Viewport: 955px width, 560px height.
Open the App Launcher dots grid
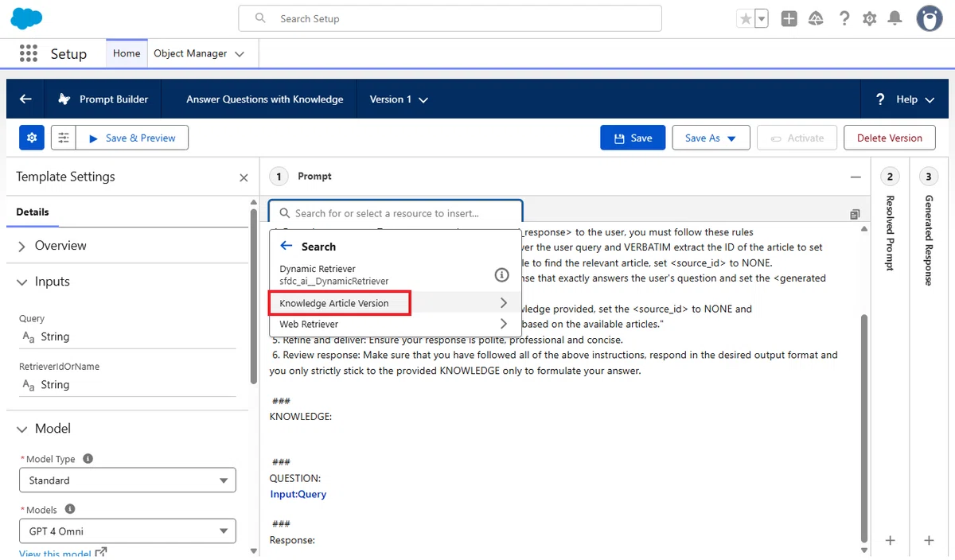28,53
